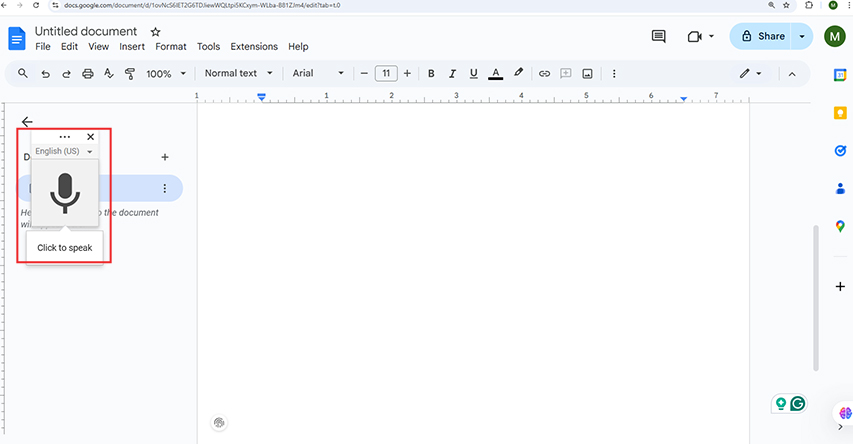Collapse the menus with the caret
The height and width of the screenshot is (444, 853).
coord(792,74)
